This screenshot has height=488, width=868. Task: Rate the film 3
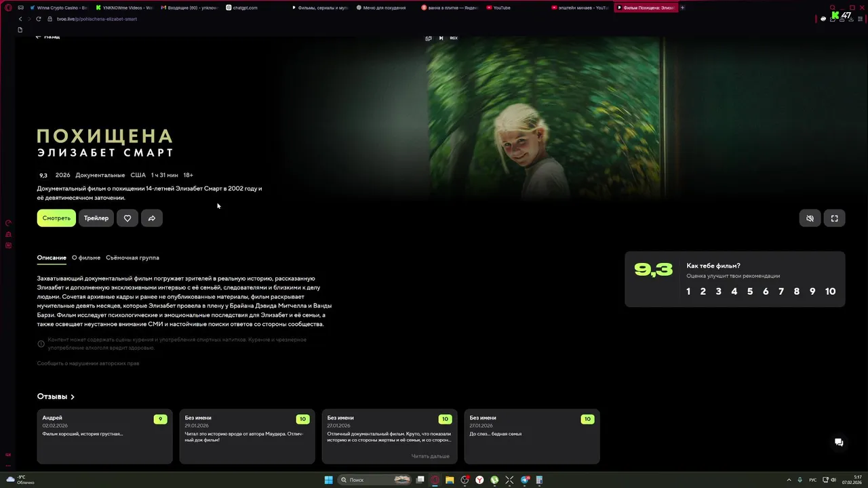pos(719,291)
